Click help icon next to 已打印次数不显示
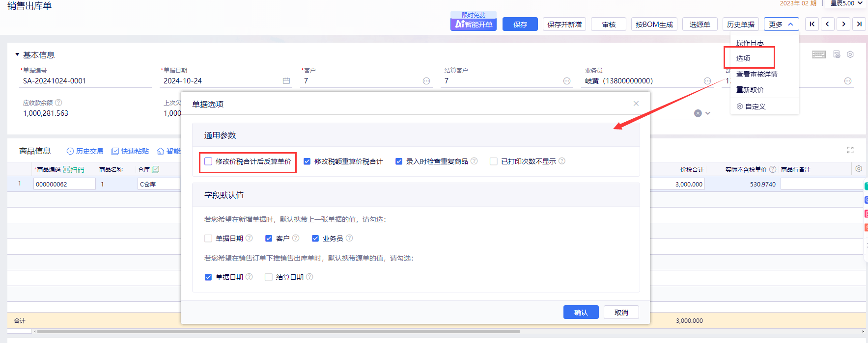 (562, 161)
